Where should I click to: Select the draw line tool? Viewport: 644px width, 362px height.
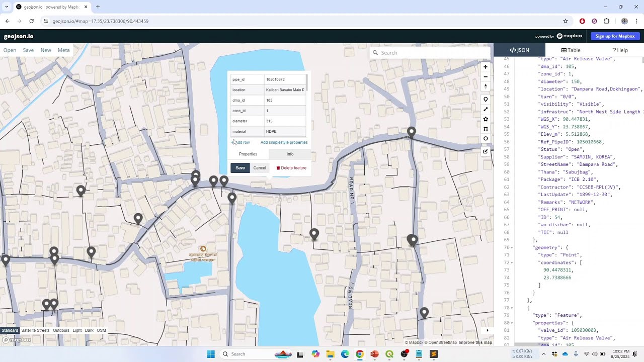[486, 109]
